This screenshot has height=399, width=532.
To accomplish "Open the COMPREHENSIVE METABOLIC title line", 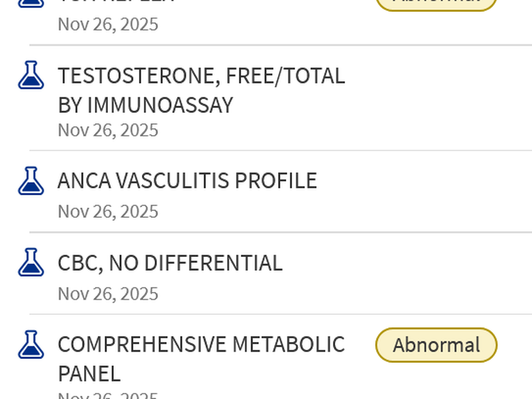I will 201,344.
